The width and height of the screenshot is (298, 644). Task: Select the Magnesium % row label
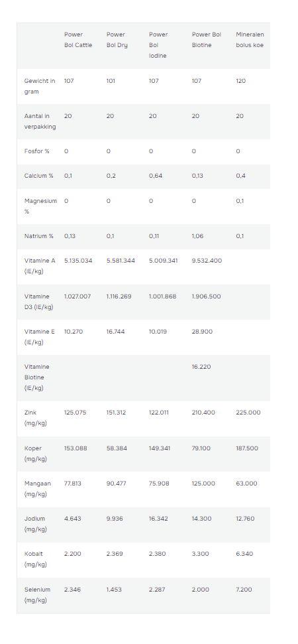(40, 206)
